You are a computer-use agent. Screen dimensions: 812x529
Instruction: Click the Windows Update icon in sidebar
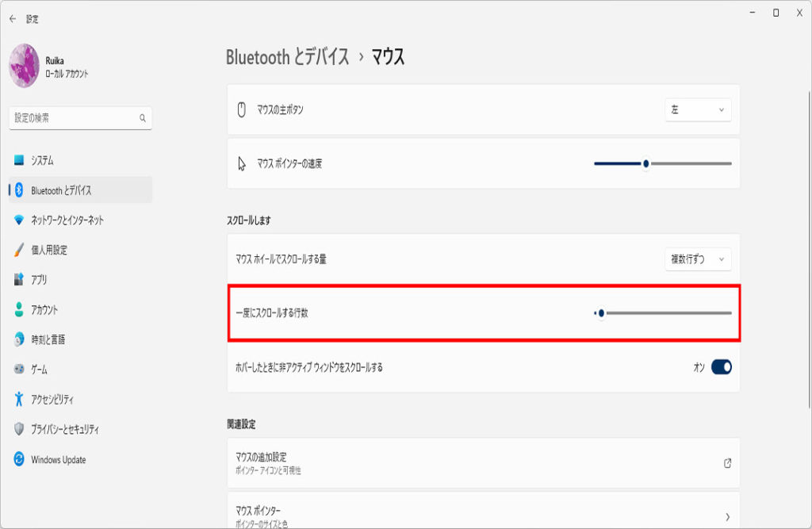19,459
